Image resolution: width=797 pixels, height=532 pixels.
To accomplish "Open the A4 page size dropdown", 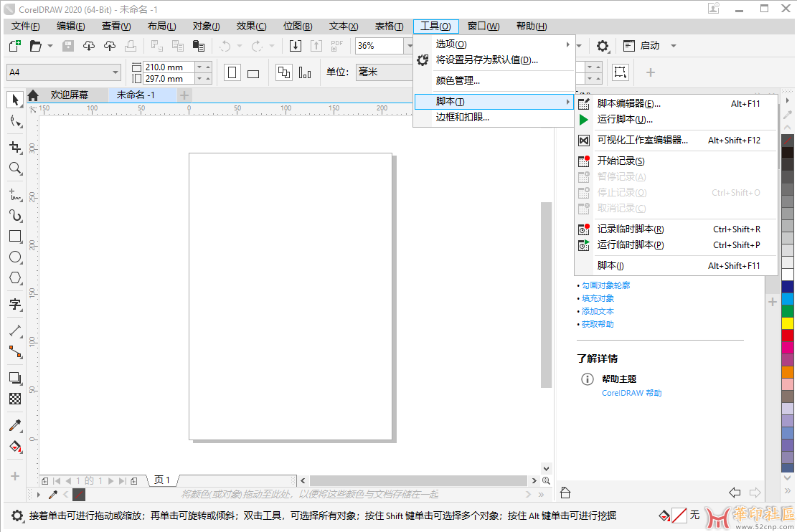I will tap(115, 72).
